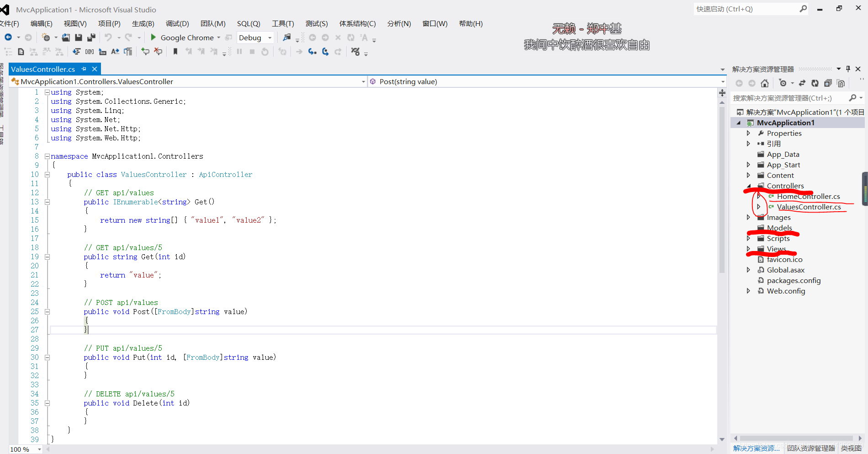The width and height of the screenshot is (868, 454).
Task: Collapse the namespace block at line 8
Action: 47,156
